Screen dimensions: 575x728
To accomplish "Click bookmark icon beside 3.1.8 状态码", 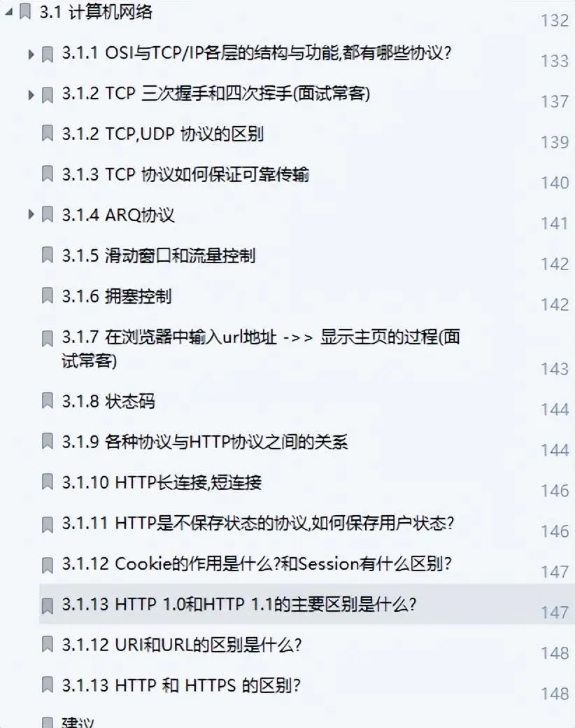I will point(48,400).
